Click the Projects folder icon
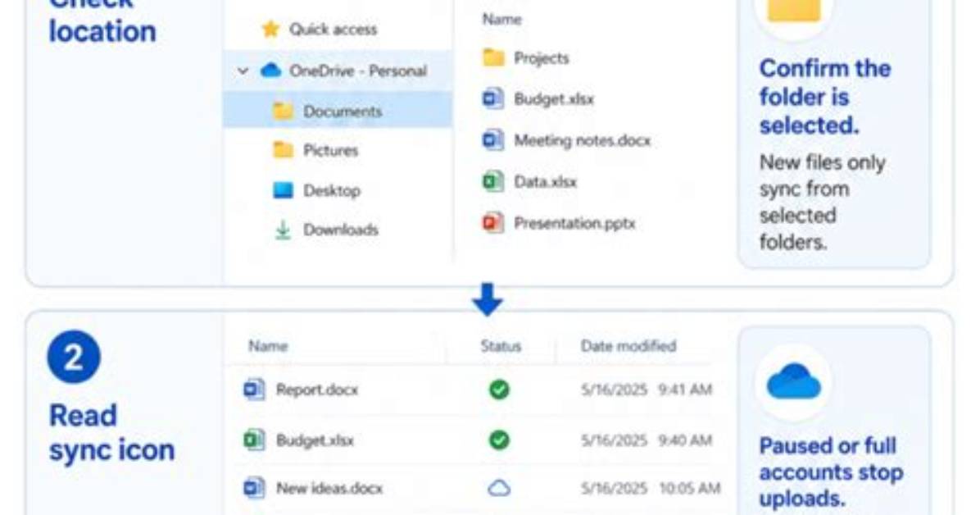 (x=493, y=57)
